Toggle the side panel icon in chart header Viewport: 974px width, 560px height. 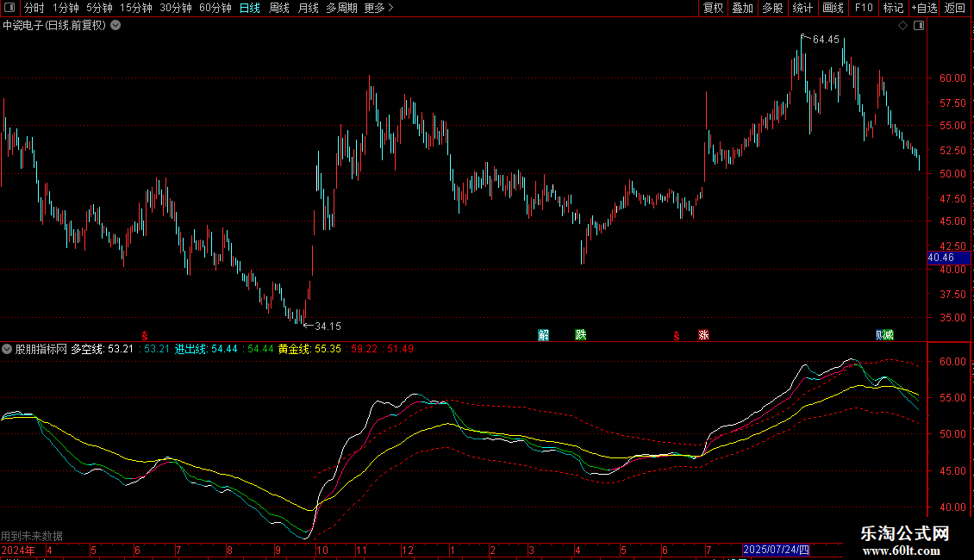(x=919, y=26)
